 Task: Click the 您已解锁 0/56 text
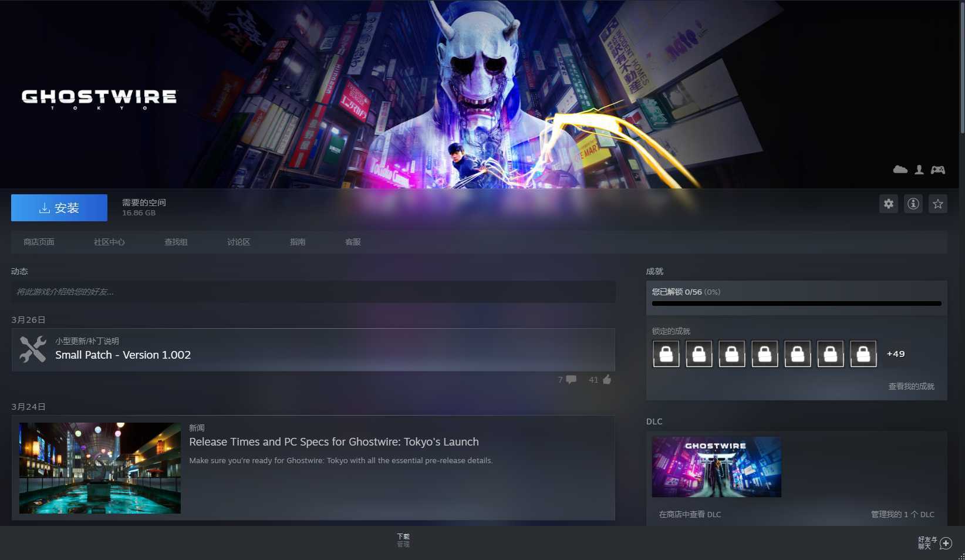tap(677, 292)
